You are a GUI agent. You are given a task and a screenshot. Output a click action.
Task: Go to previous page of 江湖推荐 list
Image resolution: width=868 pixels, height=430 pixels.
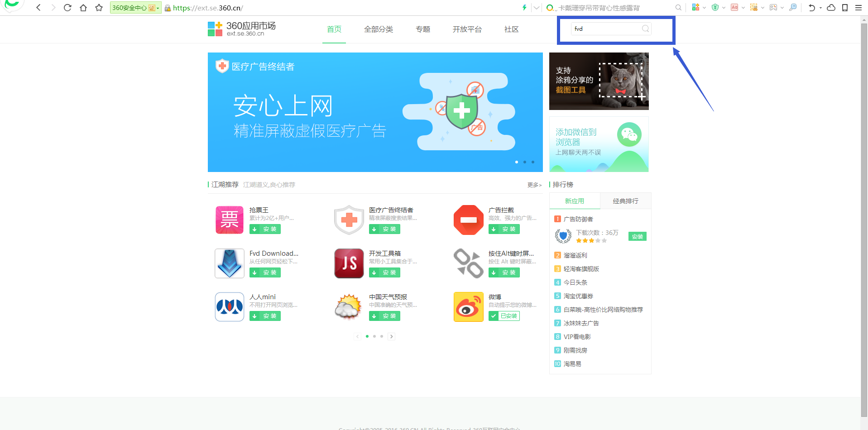357,336
